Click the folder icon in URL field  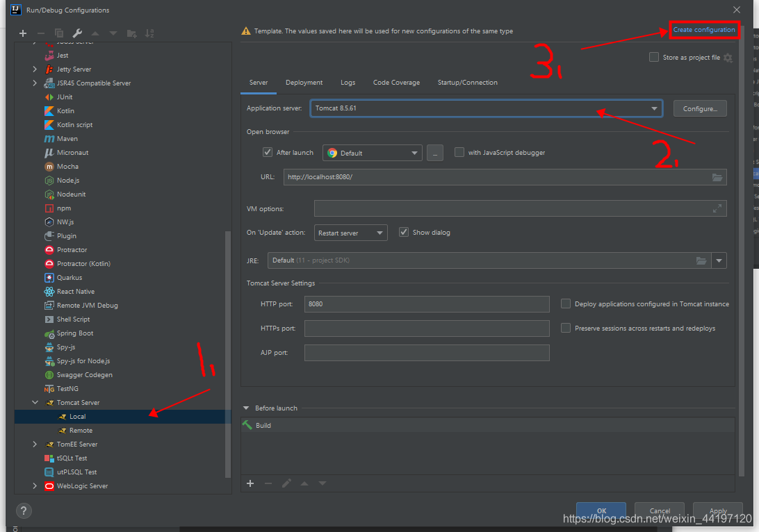click(x=717, y=177)
